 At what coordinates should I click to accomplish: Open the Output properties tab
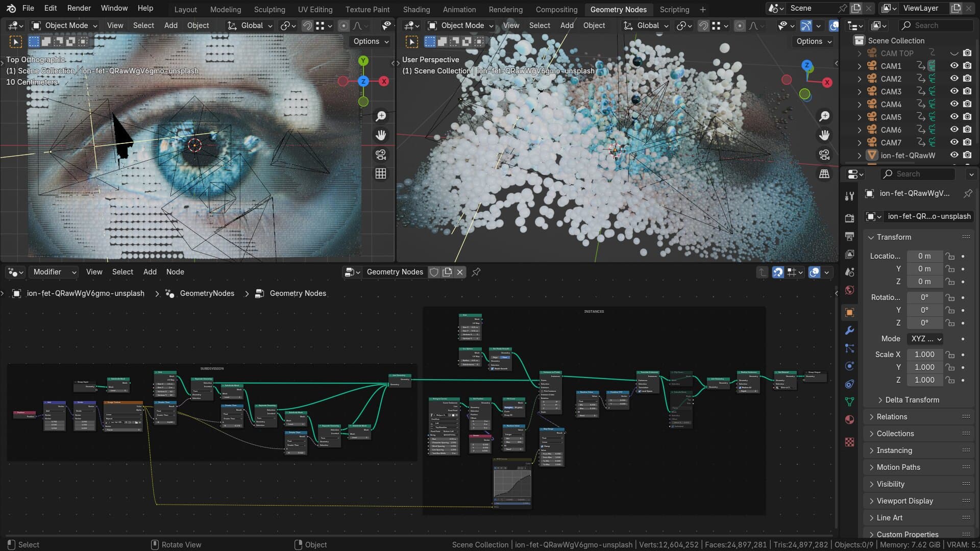pos(849,236)
